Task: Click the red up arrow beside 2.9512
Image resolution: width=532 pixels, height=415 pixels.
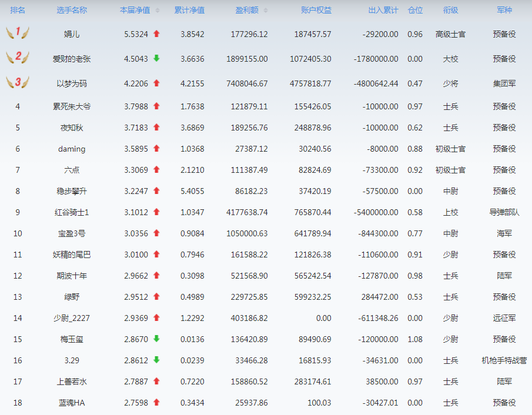Action: tap(156, 297)
